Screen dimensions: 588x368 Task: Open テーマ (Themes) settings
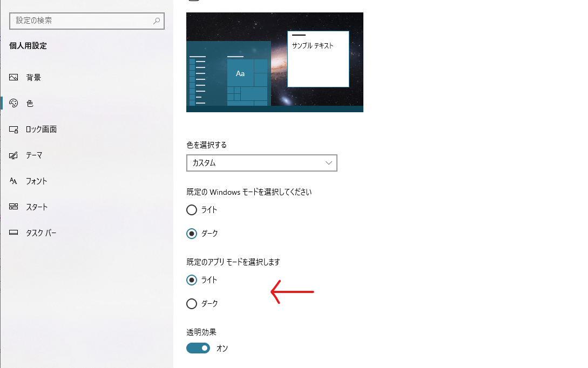[34, 155]
